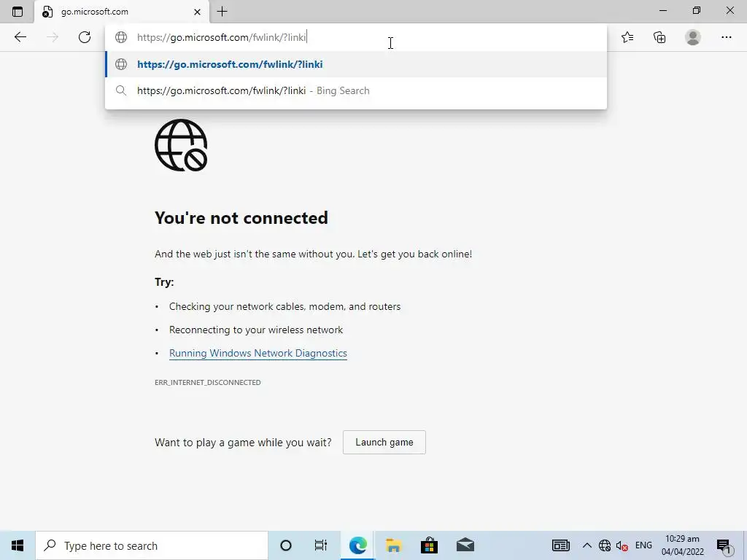Select the highlighted URL suggestion
Screen dimensions: 747x560
click(x=356, y=64)
